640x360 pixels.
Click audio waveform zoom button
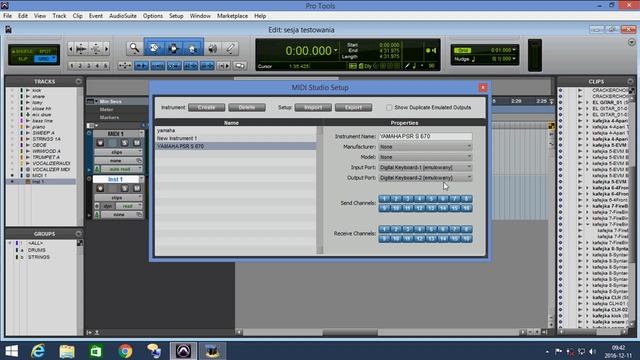[x=81, y=49]
